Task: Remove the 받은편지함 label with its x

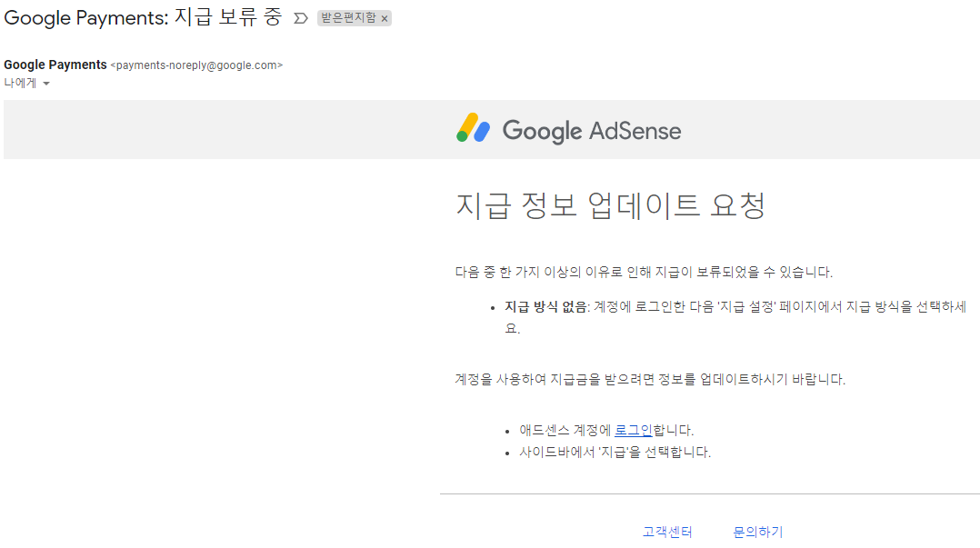Action: click(x=385, y=19)
